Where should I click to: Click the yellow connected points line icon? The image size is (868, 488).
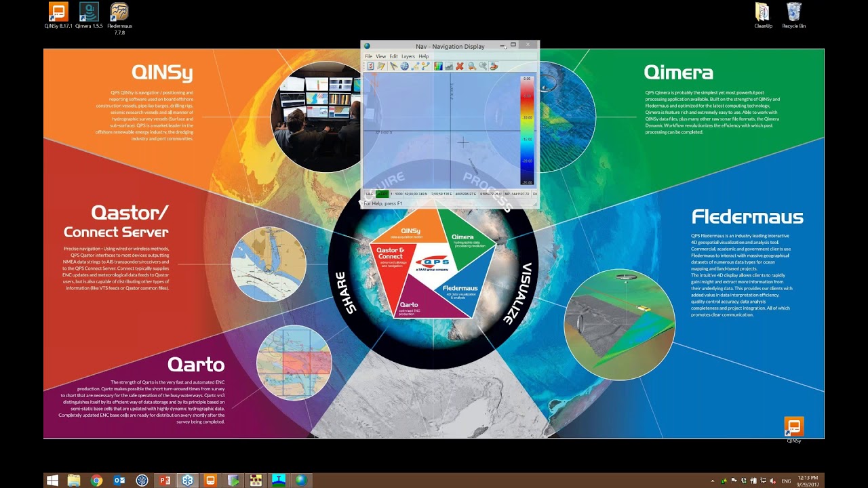pos(426,66)
